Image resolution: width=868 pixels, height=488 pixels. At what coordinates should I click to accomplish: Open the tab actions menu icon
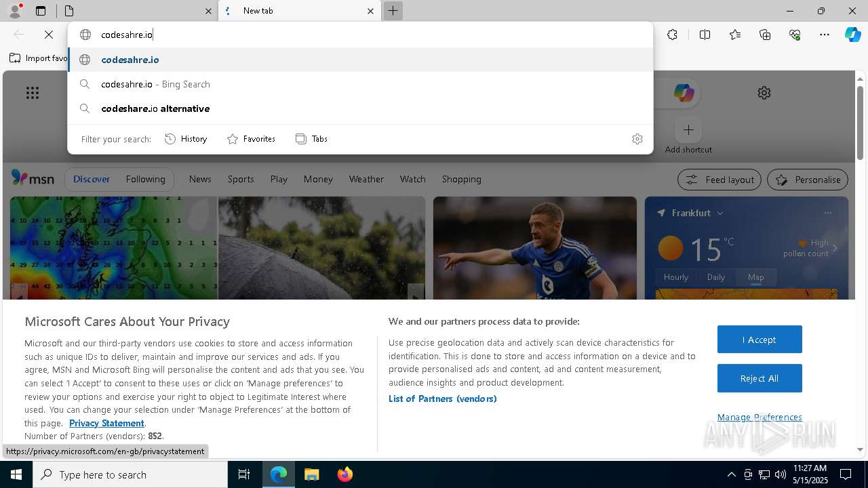pyautogui.click(x=41, y=11)
